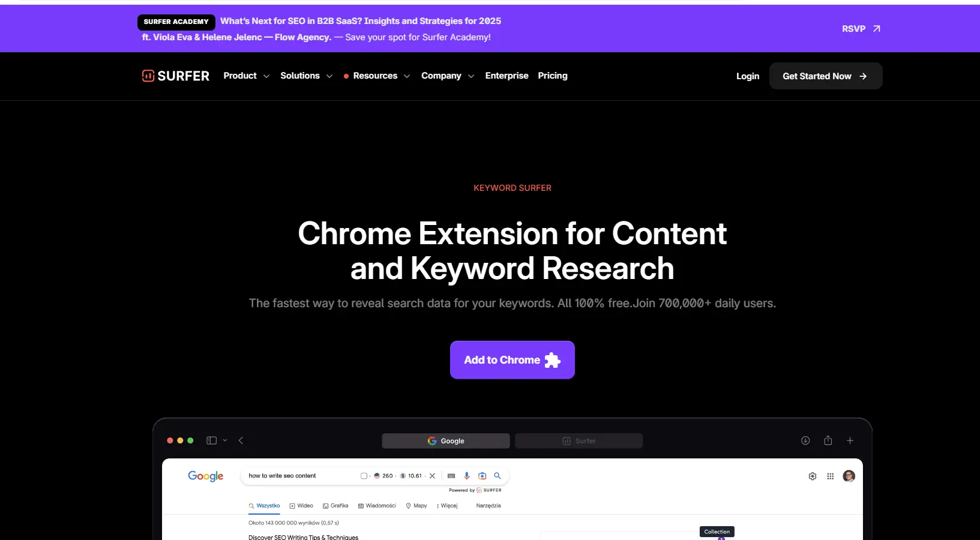The image size is (980, 540).
Task: Open the chevron dropdown beside the sidebar icon
Action: 225,440
